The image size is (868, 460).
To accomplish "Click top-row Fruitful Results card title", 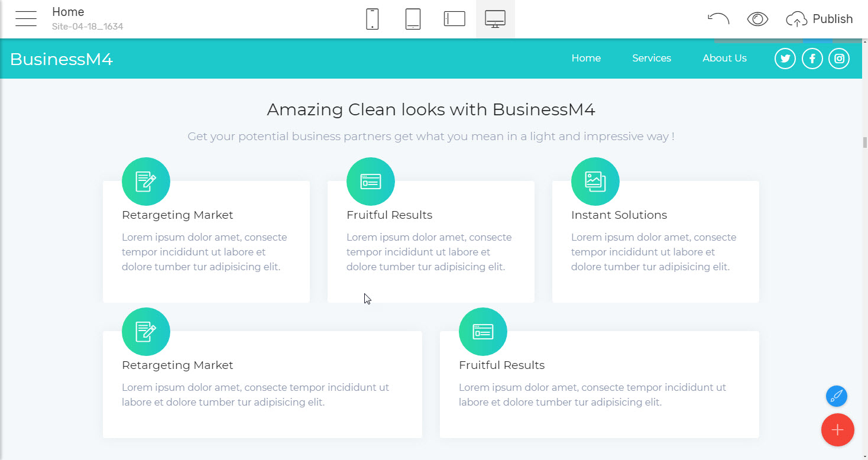I will (x=389, y=215).
